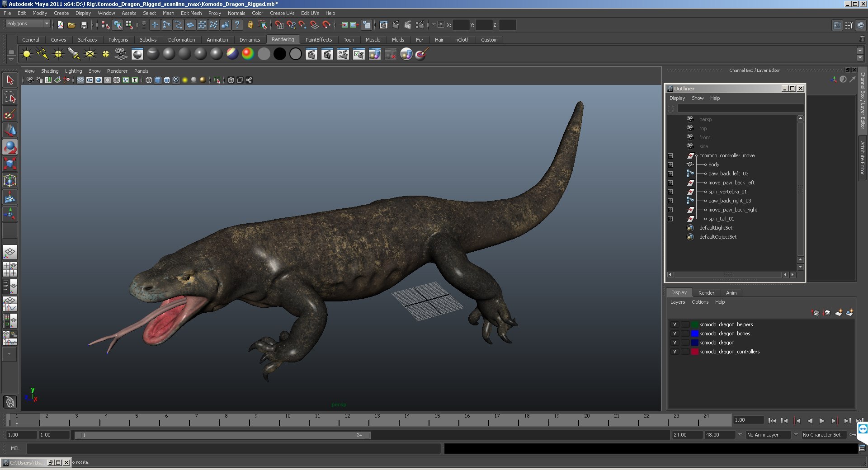The image size is (868, 470).
Task: Activate the Rotate tool sphere icon
Action: (10, 147)
